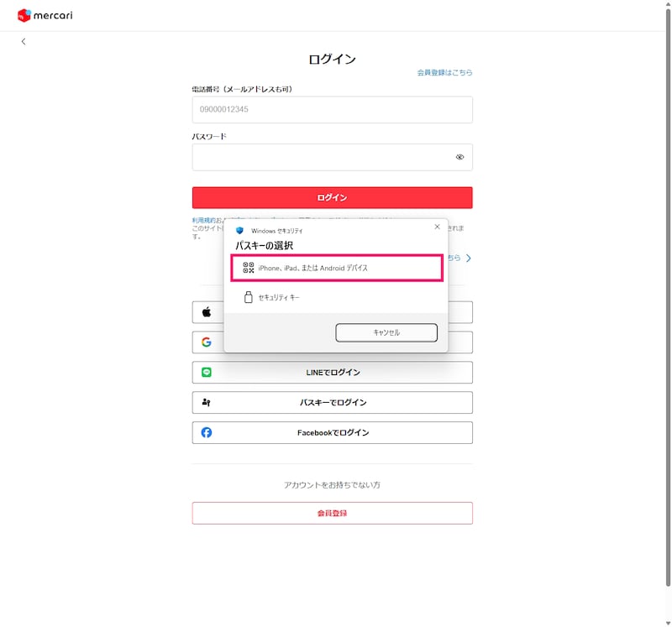Focus the 電話番号 input field
Screen dimensions: 672x627
point(332,109)
